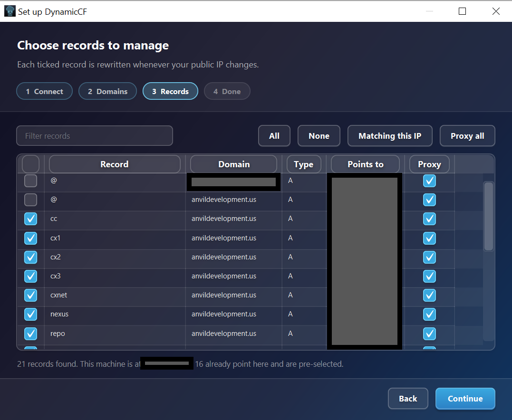Click the cx3 record name

point(56,276)
